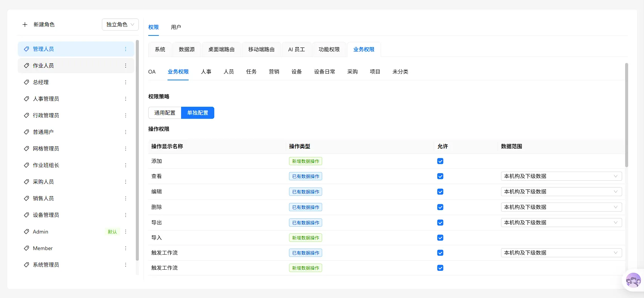The width and height of the screenshot is (644, 298).
Task: Click the permissions panel vertical scrollbar
Action: point(626,115)
